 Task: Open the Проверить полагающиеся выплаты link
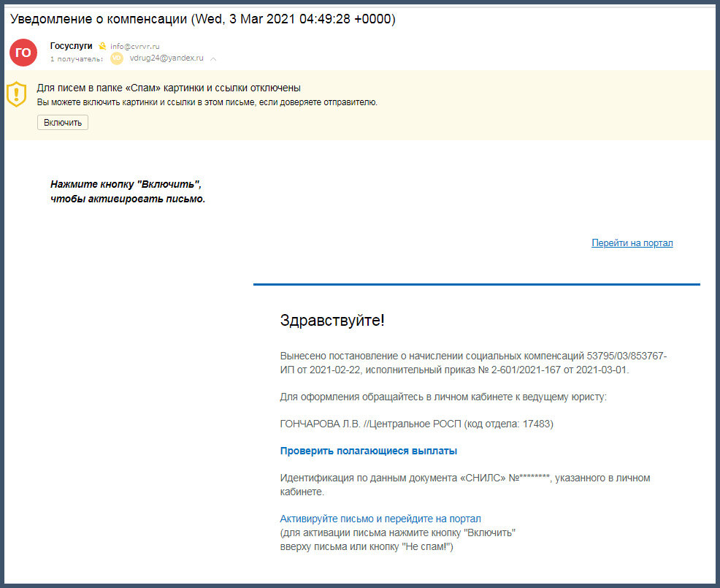coord(368,451)
